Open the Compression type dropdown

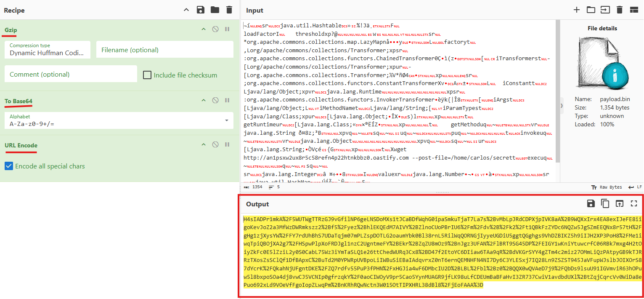pyautogui.click(x=48, y=49)
